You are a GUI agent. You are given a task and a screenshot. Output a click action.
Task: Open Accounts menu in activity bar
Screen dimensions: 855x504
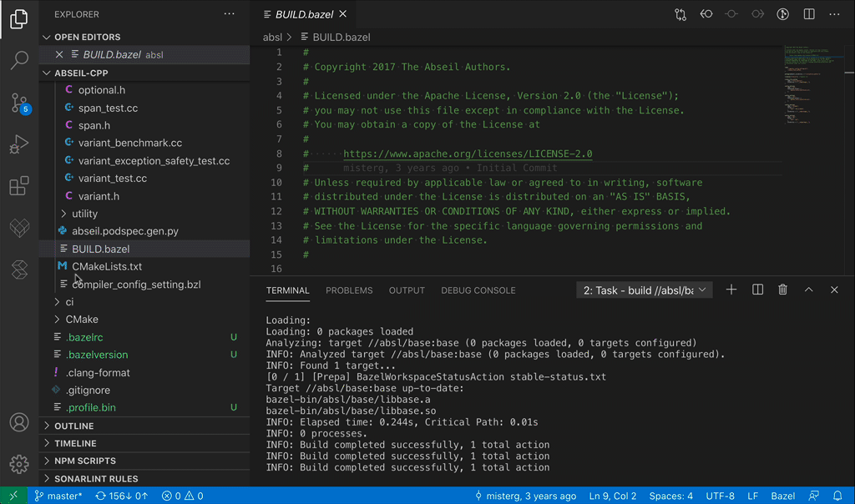[x=19, y=422]
